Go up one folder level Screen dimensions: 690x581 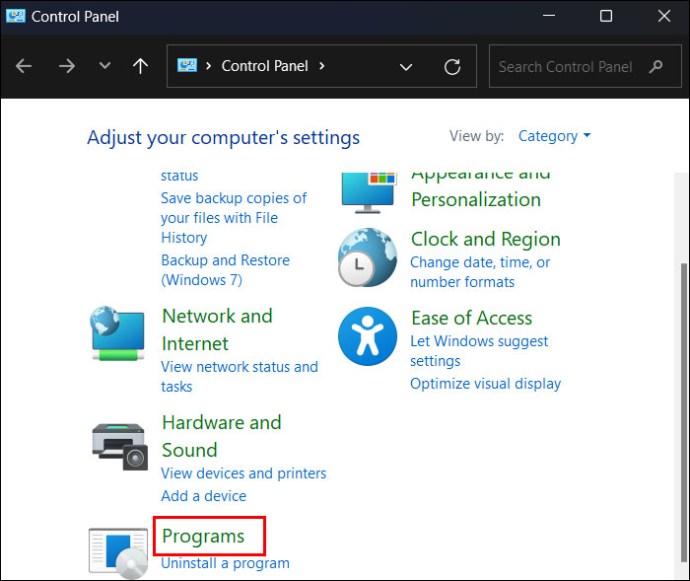point(140,67)
